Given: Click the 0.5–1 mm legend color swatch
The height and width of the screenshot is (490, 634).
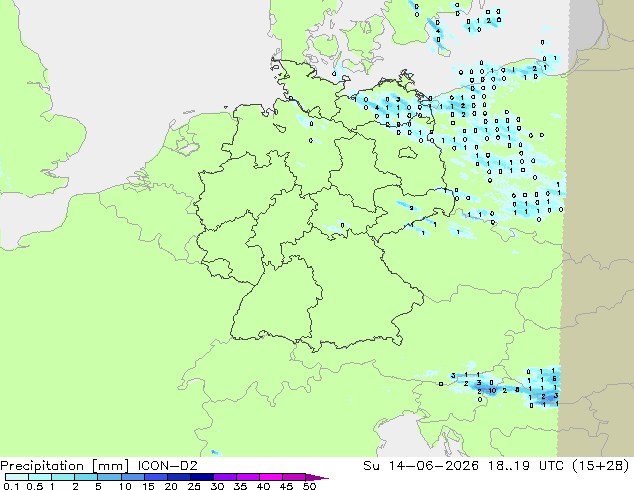Looking at the screenshot, I should click(x=40, y=477).
